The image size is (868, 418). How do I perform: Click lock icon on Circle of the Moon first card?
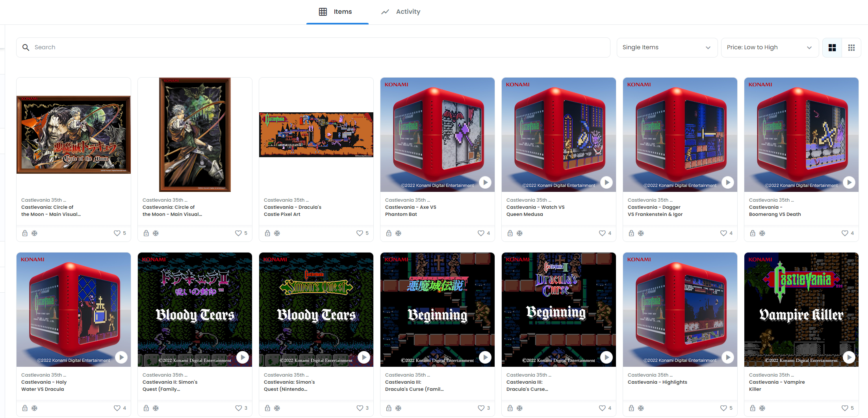(x=25, y=233)
